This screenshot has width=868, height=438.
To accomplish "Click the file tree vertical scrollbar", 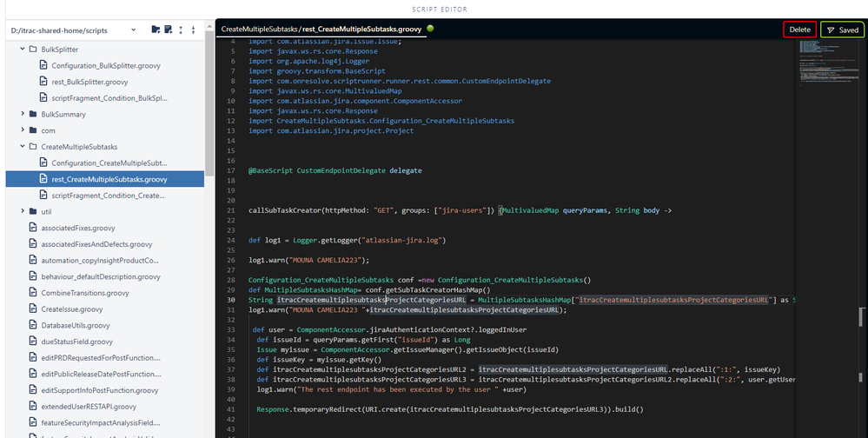I will click(x=209, y=103).
